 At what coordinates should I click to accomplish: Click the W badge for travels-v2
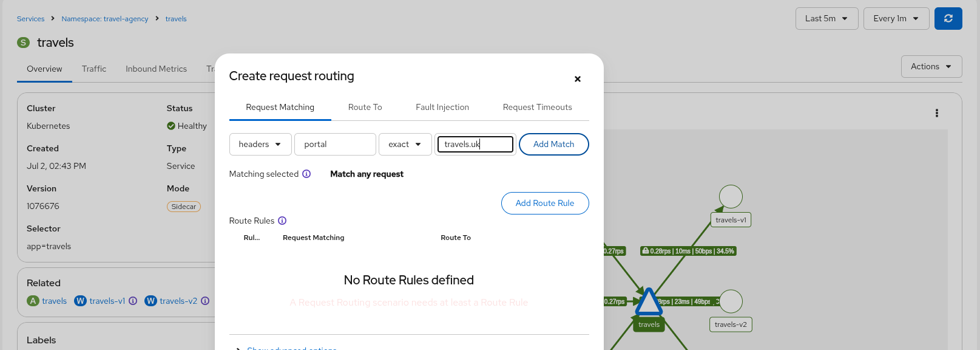pyautogui.click(x=150, y=301)
